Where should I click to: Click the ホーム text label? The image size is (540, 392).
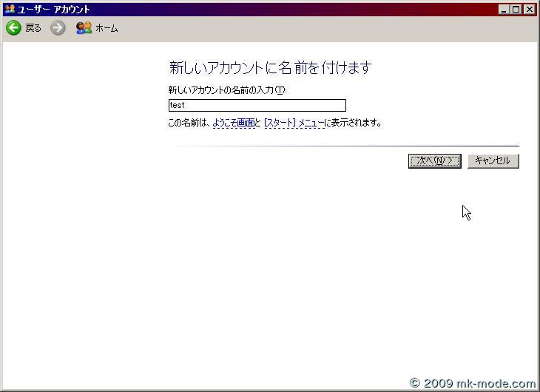coord(107,29)
